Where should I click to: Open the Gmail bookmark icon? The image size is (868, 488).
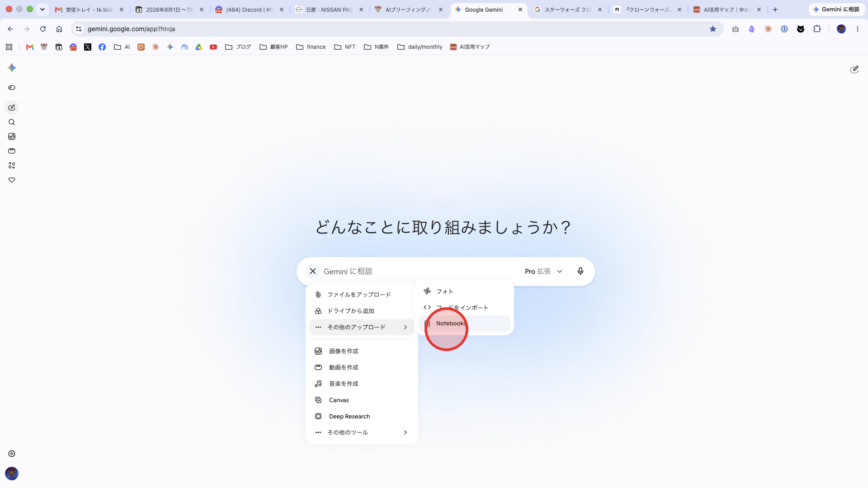coord(30,47)
